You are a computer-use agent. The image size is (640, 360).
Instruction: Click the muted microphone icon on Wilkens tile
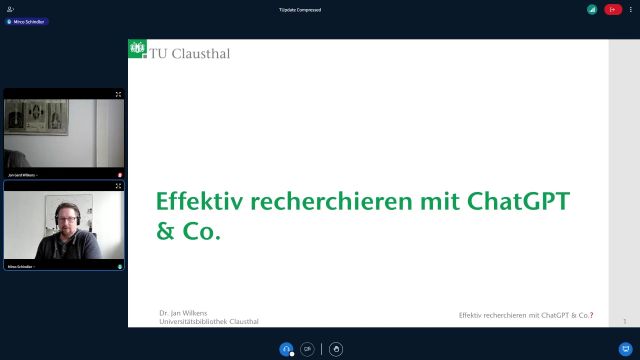click(120, 175)
